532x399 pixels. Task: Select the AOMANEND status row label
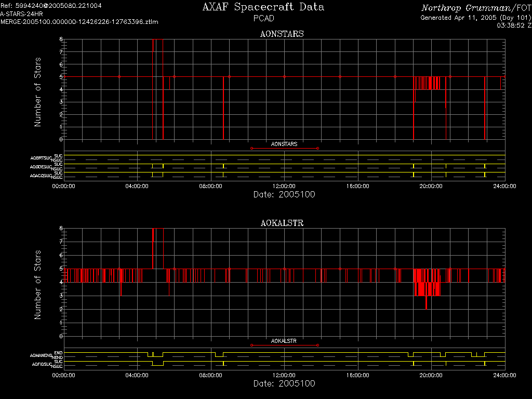pyautogui.click(x=41, y=355)
